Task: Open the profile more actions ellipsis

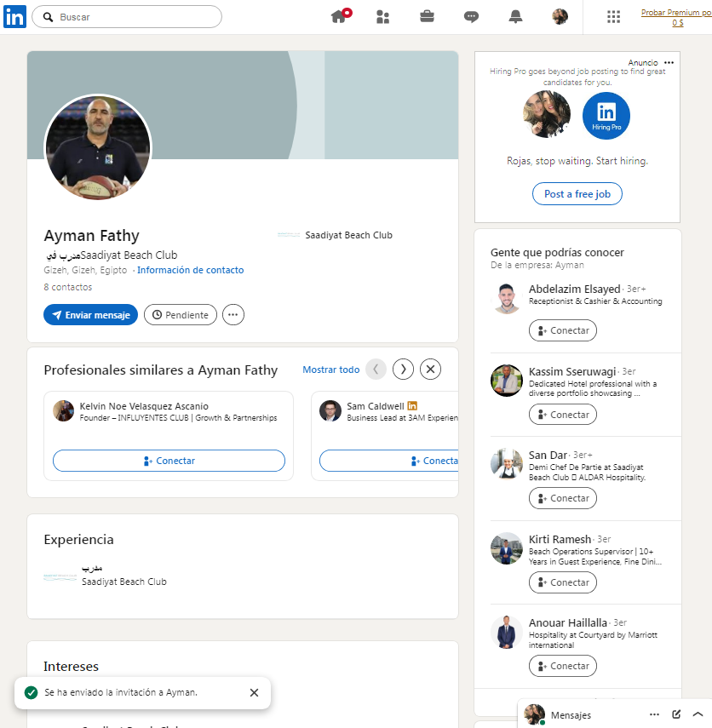Action: coord(233,315)
